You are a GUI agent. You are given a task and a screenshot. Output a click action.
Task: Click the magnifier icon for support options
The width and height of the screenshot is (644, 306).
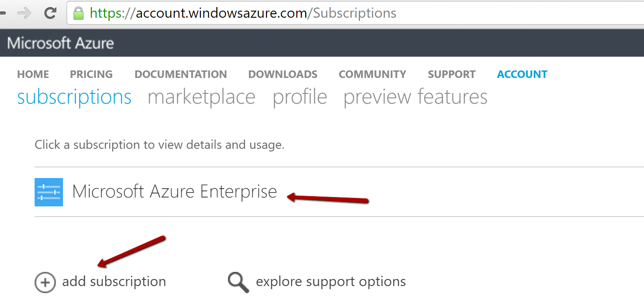click(238, 282)
